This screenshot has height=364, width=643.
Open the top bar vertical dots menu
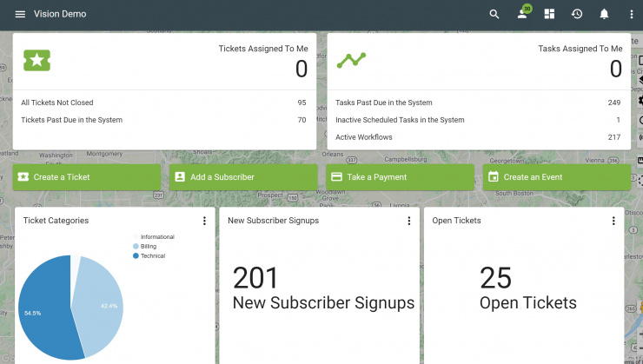coord(631,15)
